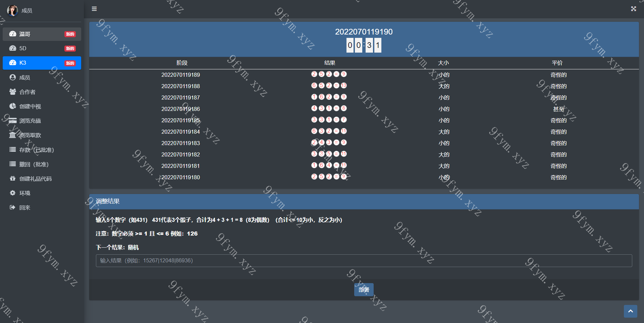Click the 浏览充值 card icon
Viewport: 644px width, 323px height.
coord(13,121)
